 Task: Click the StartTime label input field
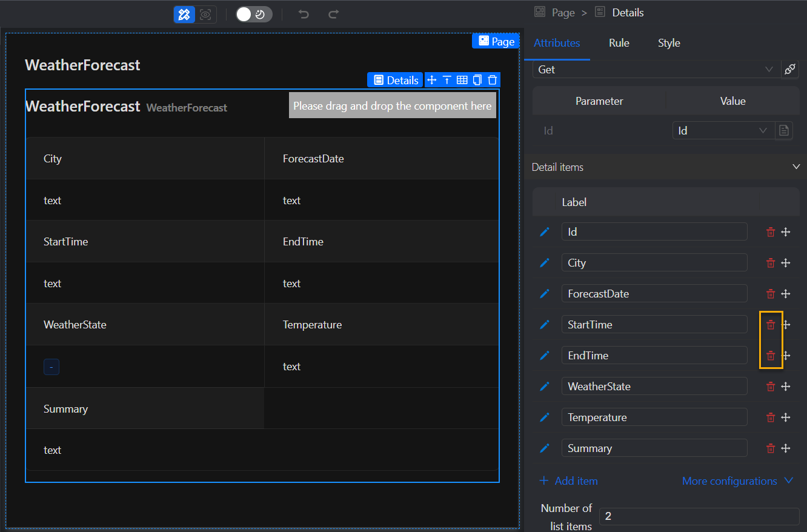654,325
